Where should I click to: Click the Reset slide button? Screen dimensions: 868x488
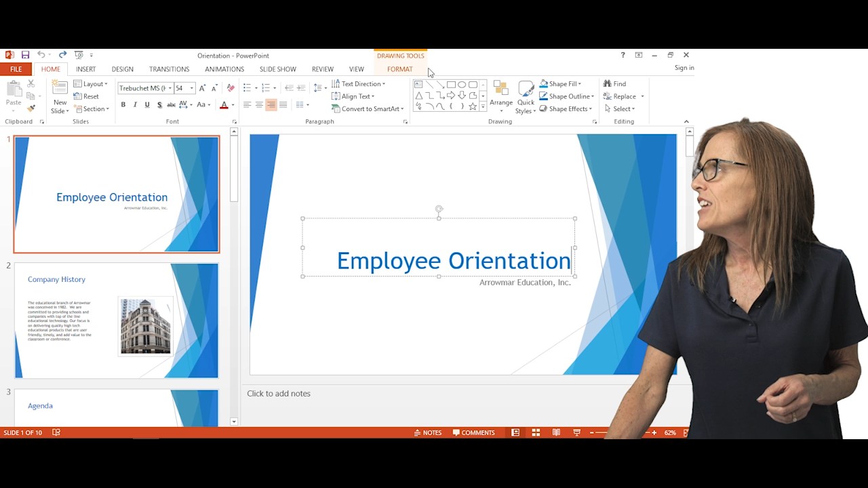click(86, 96)
